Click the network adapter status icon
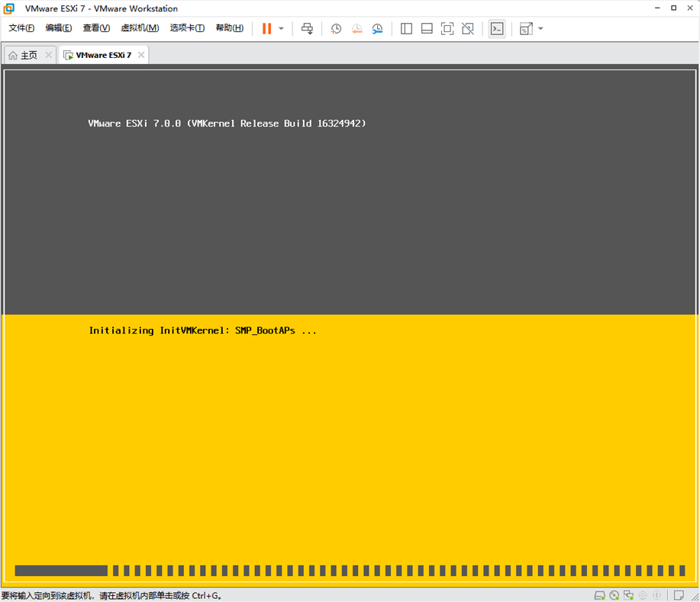 coord(628,595)
